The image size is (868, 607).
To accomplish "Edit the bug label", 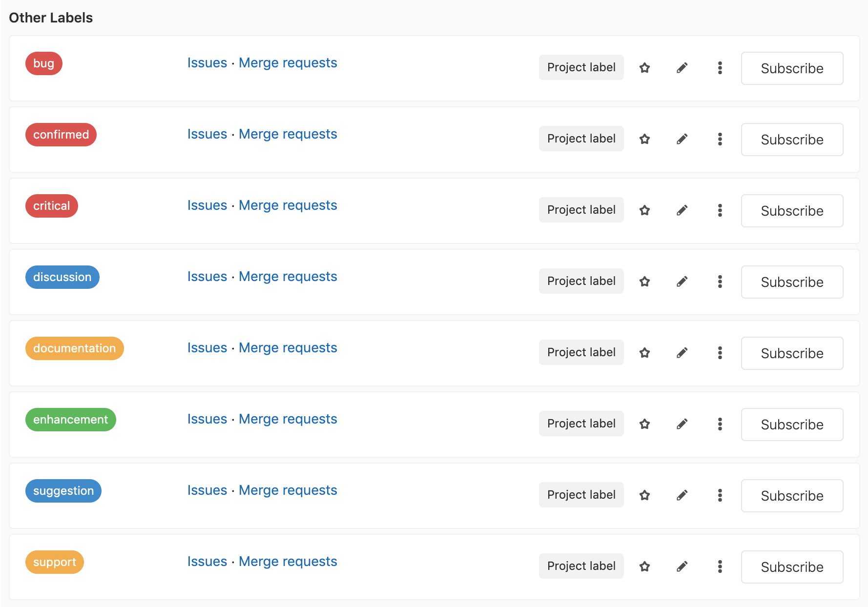I will point(682,68).
